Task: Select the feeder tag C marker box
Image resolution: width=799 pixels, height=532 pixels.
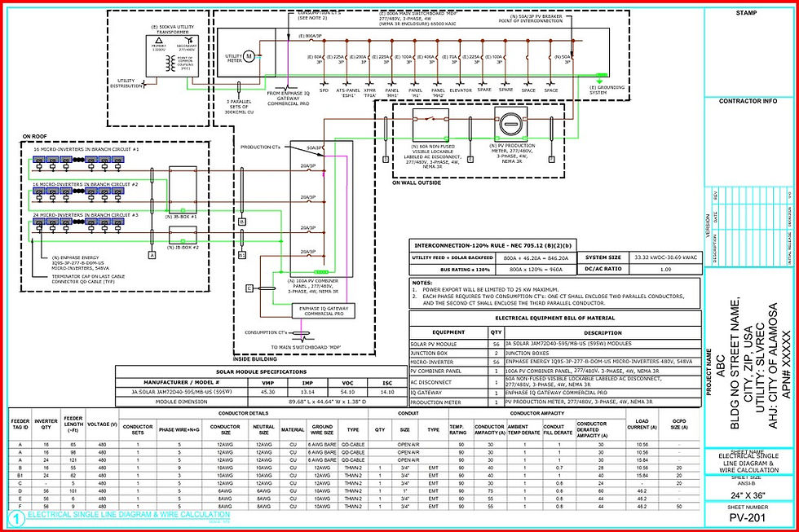Action: (249, 288)
